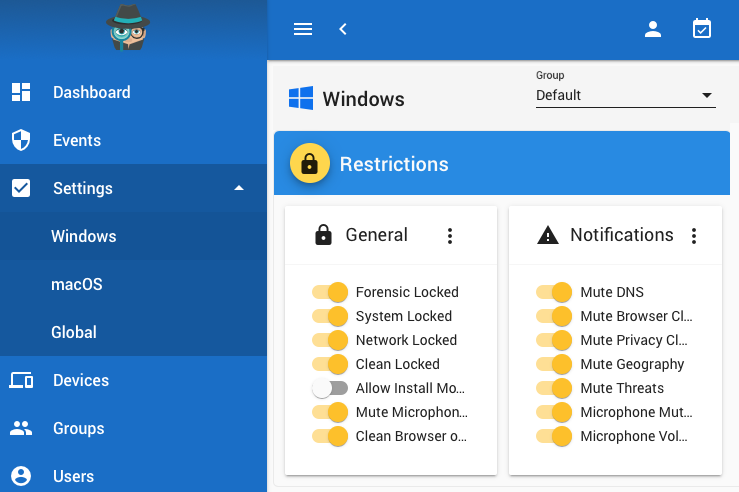739x492 pixels.
Task: Click the Devices icon in sidebar
Action: click(21, 380)
